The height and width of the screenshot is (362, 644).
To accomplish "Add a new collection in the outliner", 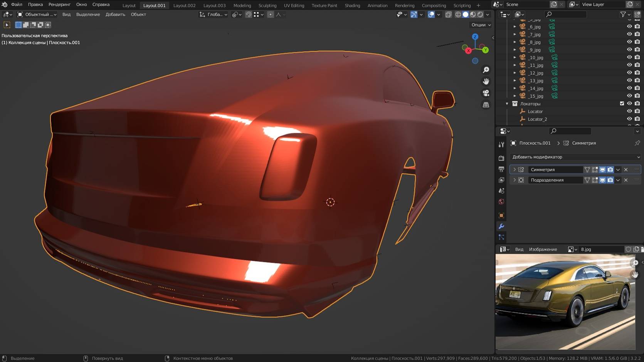I will (637, 14).
